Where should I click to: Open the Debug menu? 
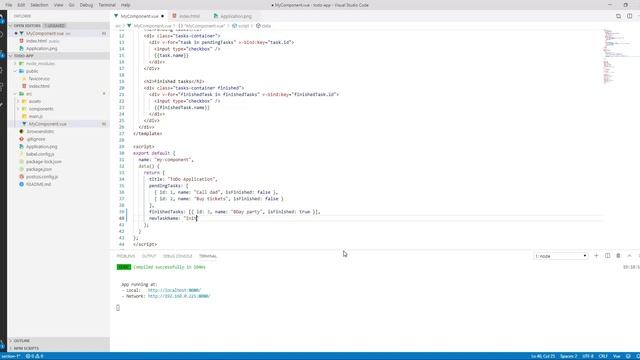tap(86, 5)
